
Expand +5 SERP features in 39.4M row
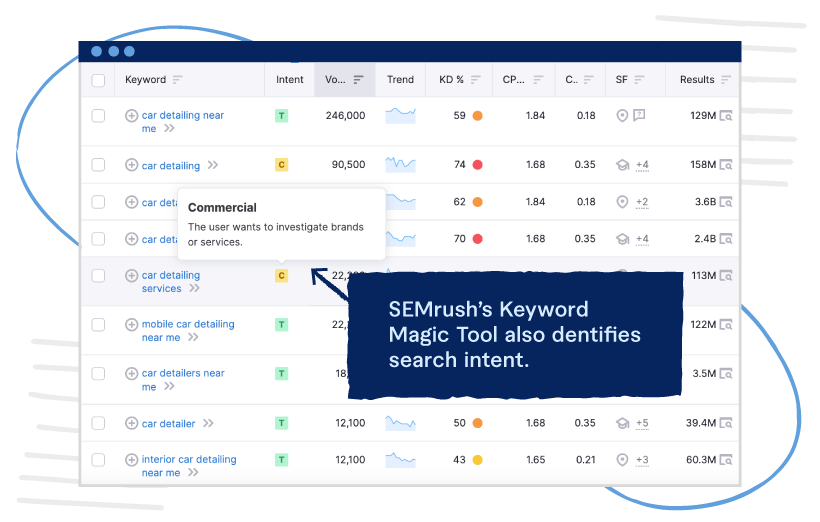pos(642,423)
